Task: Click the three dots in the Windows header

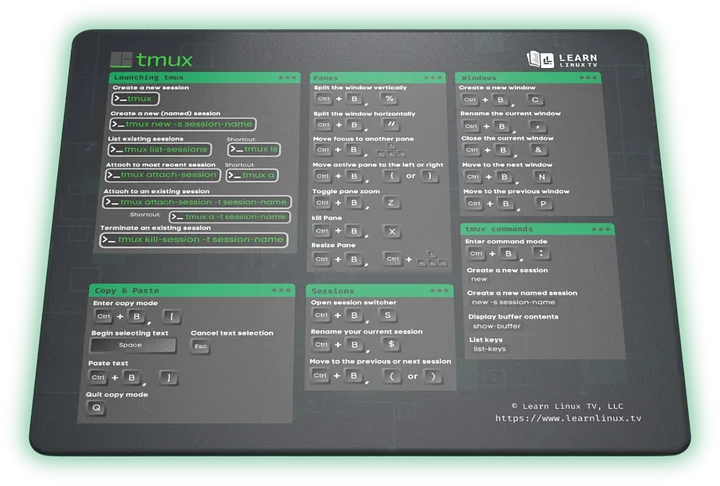Action: click(588, 78)
